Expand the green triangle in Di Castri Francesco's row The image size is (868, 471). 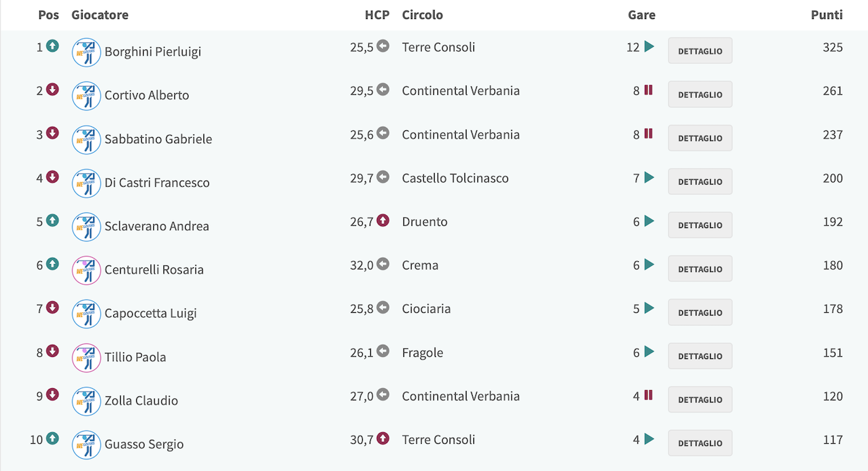point(650,177)
